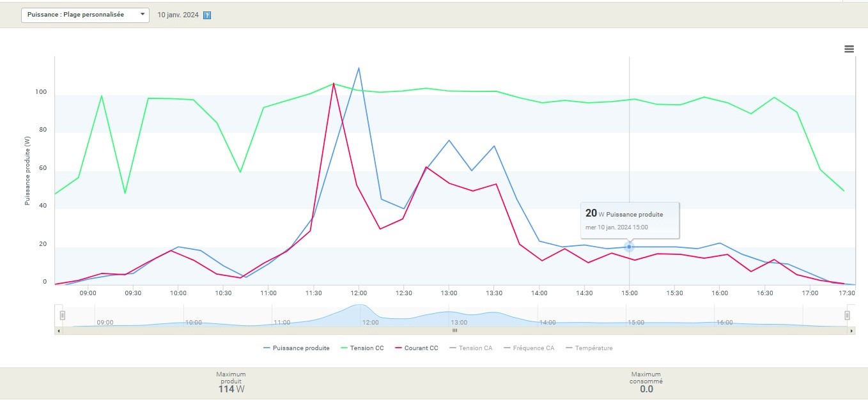The width and height of the screenshot is (868, 400).
Task: Click the blue power peak at 12:00
Action: click(359, 68)
